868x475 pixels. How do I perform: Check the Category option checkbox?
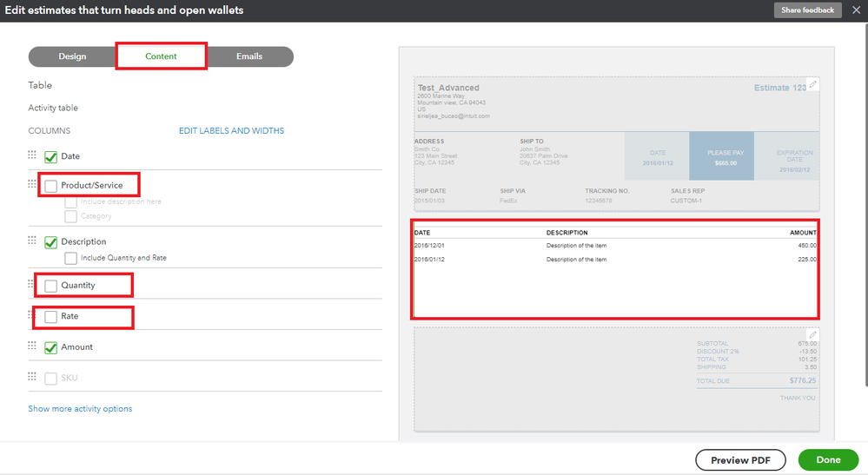pos(71,216)
